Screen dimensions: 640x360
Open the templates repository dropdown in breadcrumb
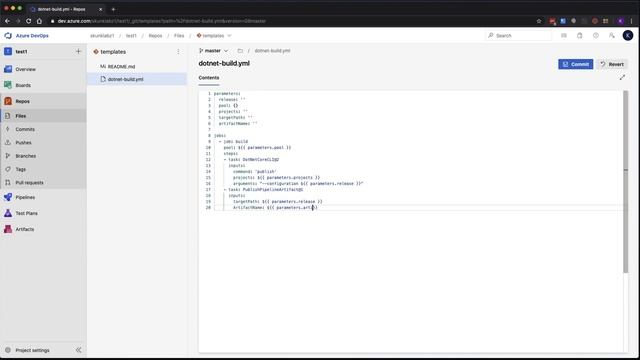[x=214, y=36]
